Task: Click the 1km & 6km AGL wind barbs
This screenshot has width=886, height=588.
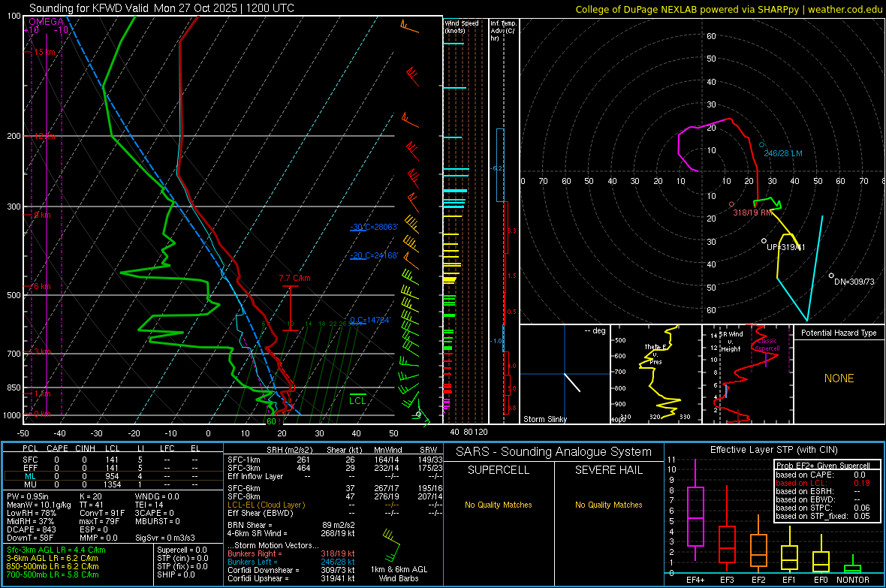Action: [x=392, y=544]
